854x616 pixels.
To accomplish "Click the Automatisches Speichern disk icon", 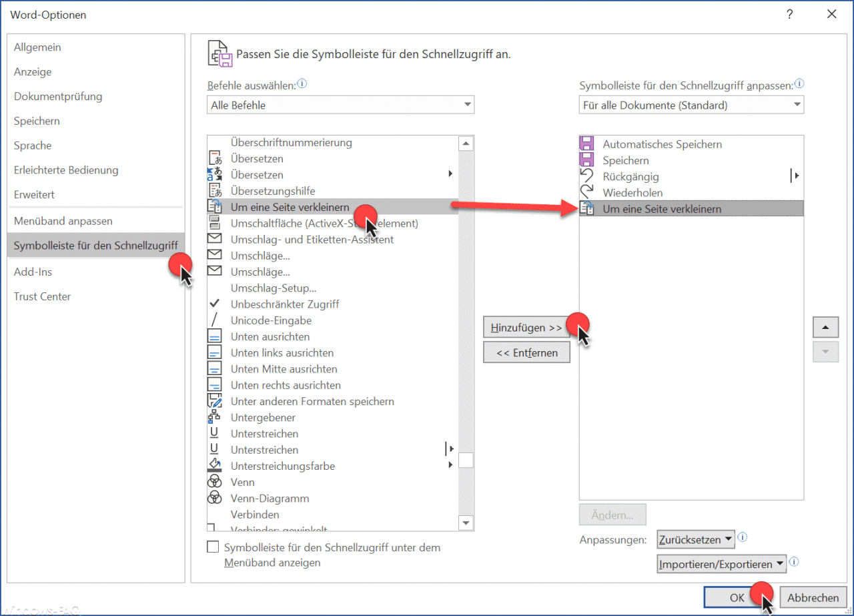I will [x=586, y=143].
